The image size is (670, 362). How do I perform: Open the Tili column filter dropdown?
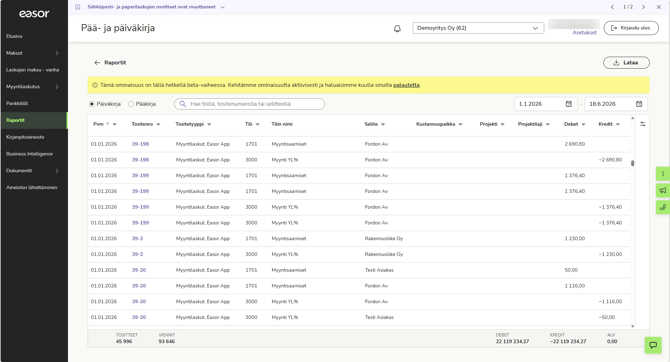coord(257,124)
